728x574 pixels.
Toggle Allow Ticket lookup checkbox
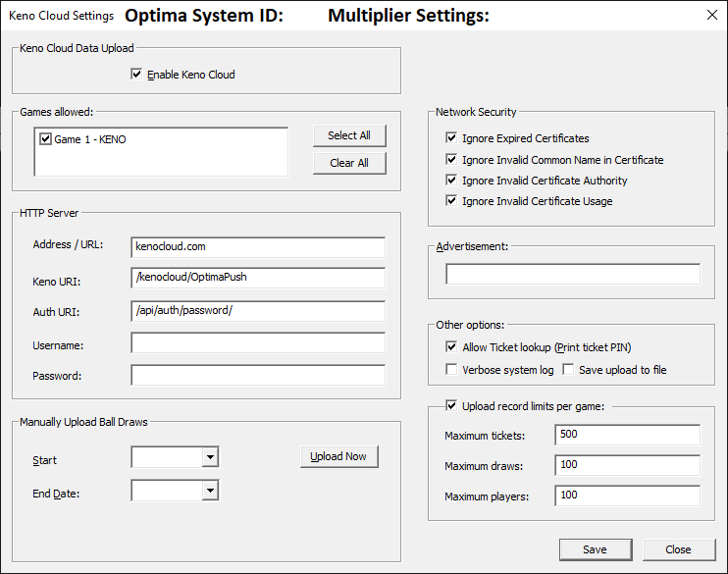(x=452, y=347)
